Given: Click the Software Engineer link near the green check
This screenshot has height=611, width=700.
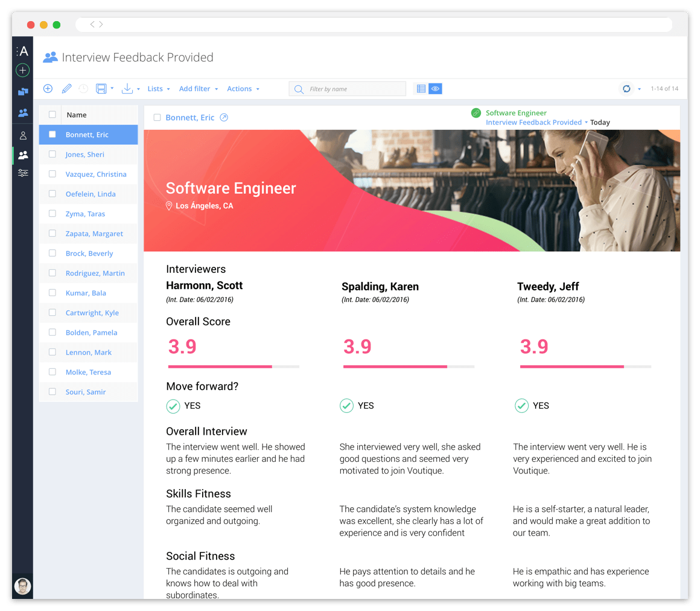Looking at the screenshot, I should coord(516,112).
